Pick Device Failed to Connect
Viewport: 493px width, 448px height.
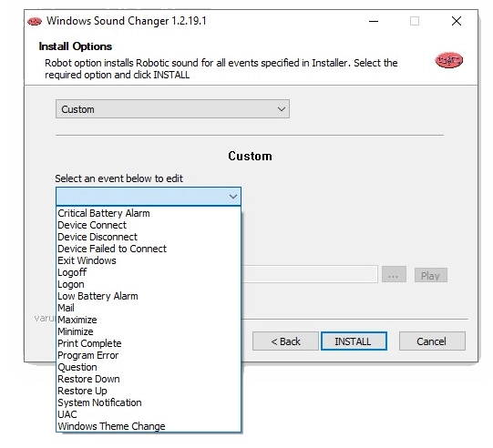click(149, 249)
